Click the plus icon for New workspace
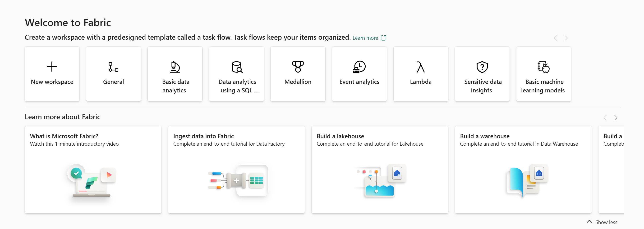 tap(52, 67)
